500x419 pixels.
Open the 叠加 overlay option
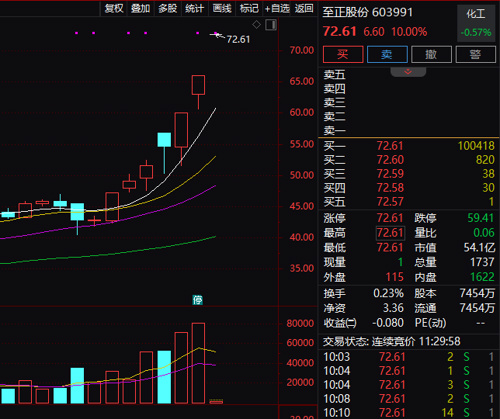[x=140, y=8]
